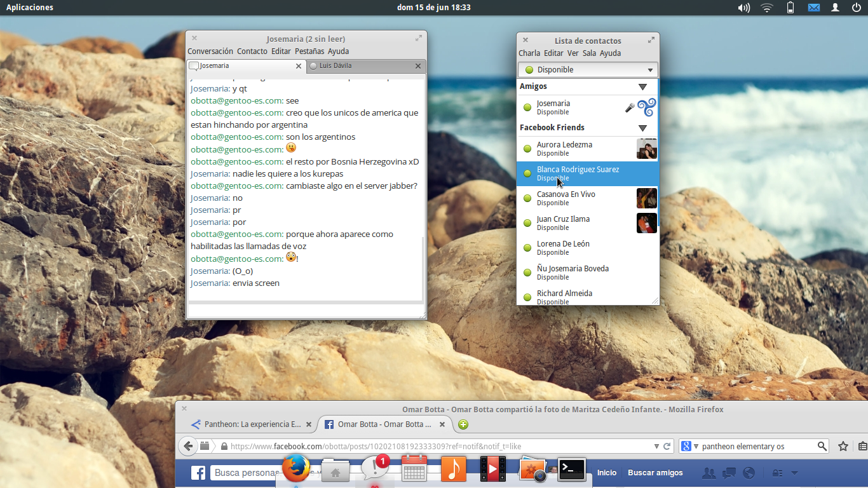Viewport: 868px width, 488px height.
Task: Open the Disponible status dropdown
Action: 588,70
